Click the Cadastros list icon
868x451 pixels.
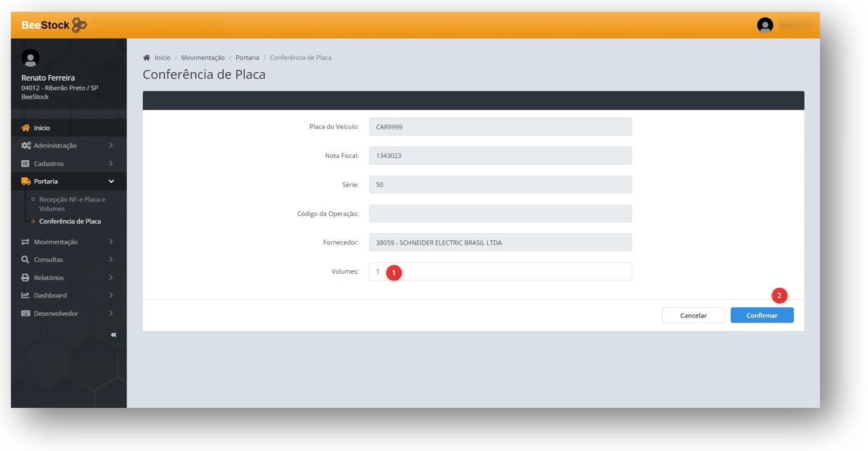[x=26, y=164]
